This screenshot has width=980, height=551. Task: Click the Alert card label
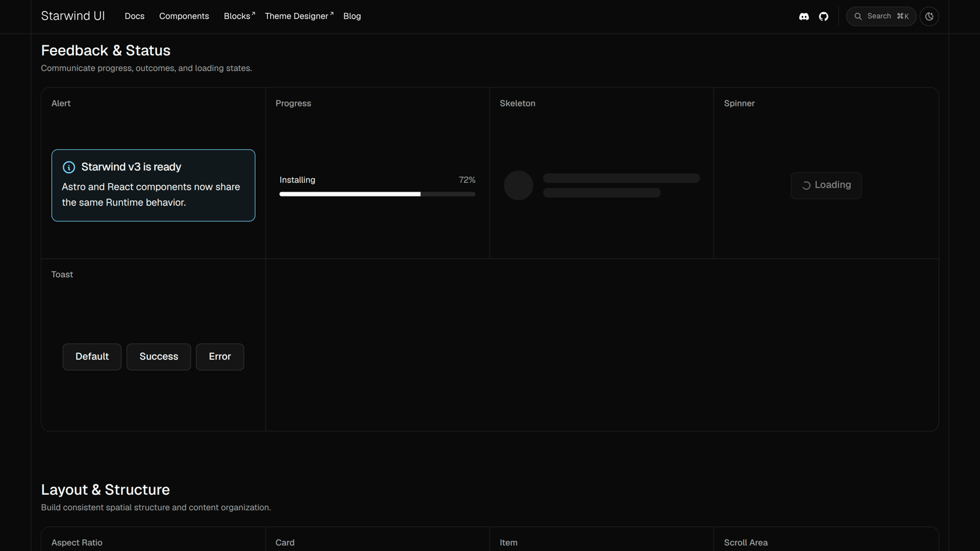[61, 103]
